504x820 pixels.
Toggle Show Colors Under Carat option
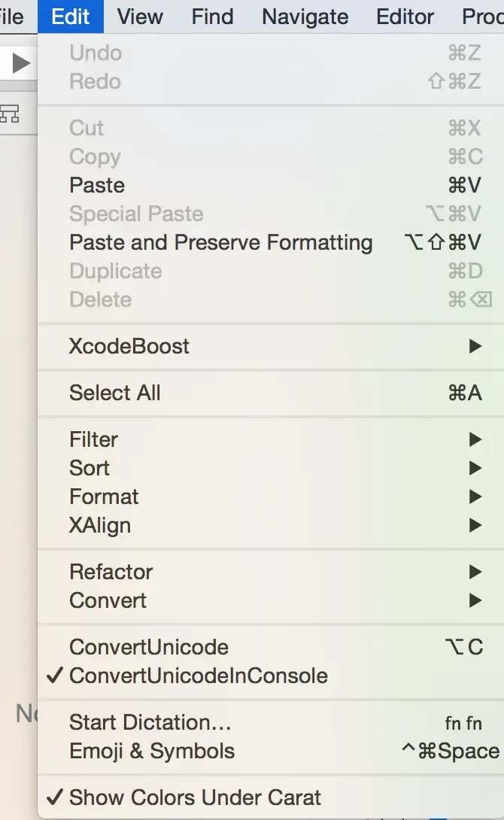[195, 797]
